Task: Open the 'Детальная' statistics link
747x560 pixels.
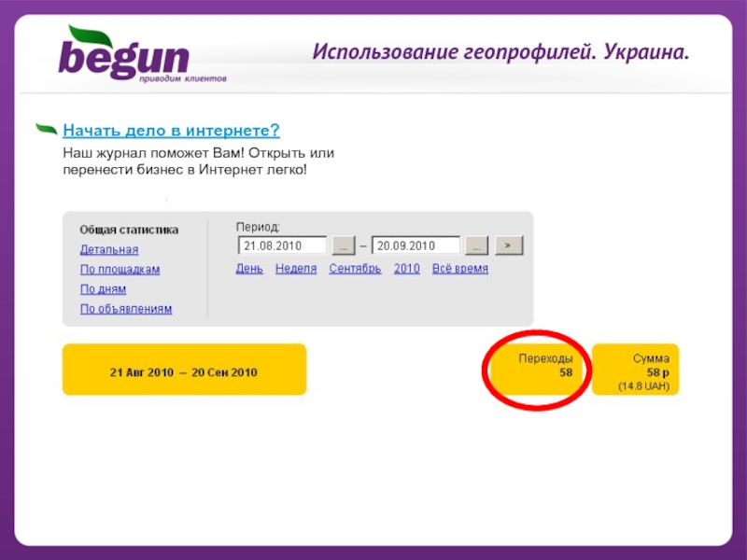Action: pyautogui.click(x=109, y=249)
